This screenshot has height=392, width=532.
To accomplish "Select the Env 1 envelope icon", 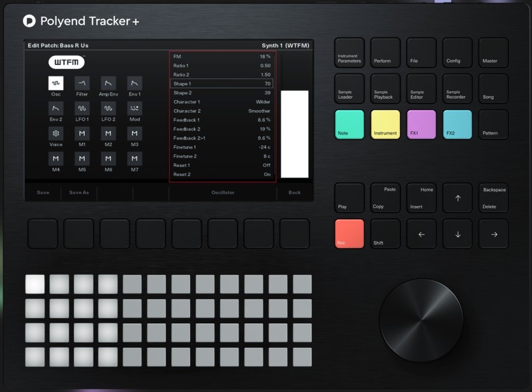I will coord(135,83).
